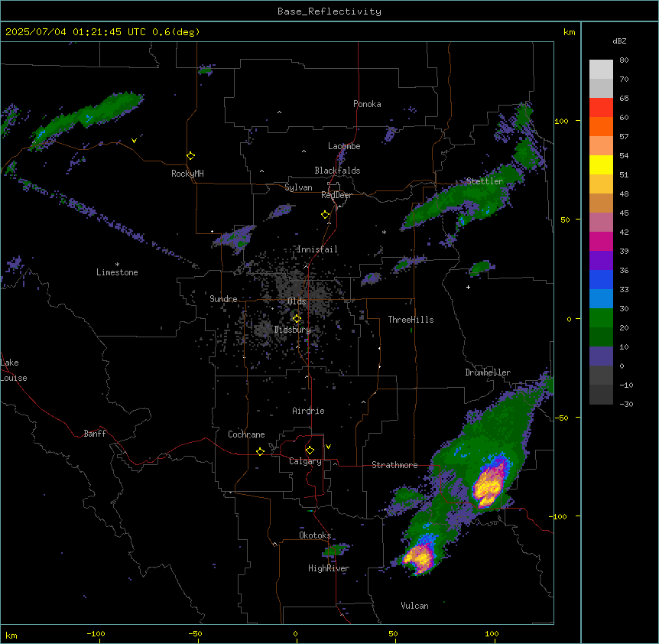The image size is (659, 644).
Task: Pick the slate purple 10-0 dBZ swatch
Action: 601,356
